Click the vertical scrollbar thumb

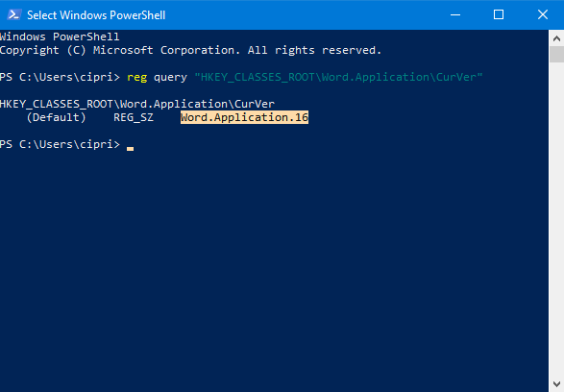point(556,55)
